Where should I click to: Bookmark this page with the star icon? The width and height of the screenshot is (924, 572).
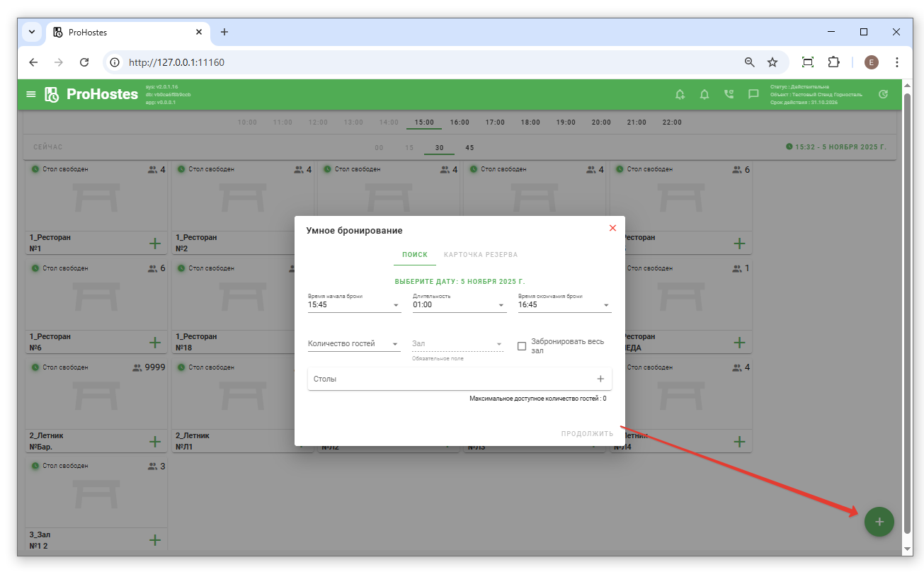[x=772, y=62]
